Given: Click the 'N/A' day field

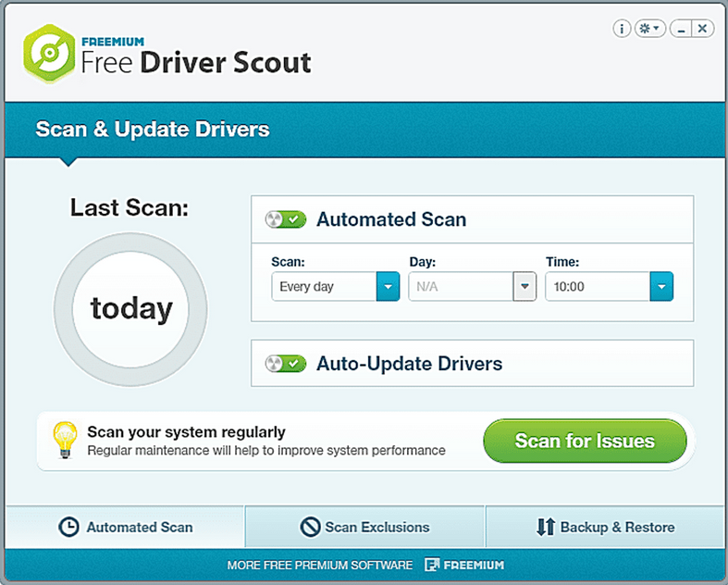Looking at the screenshot, I should (x=461, y=286).
